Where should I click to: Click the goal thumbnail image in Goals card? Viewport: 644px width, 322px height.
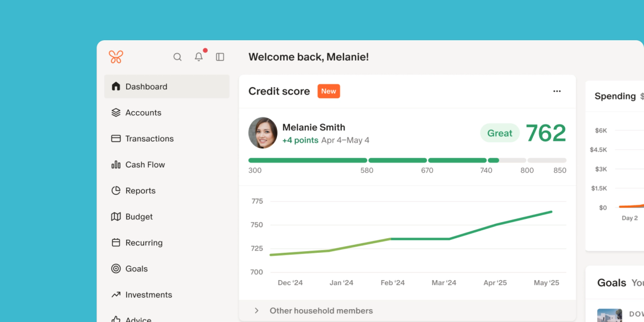point(610,316)
